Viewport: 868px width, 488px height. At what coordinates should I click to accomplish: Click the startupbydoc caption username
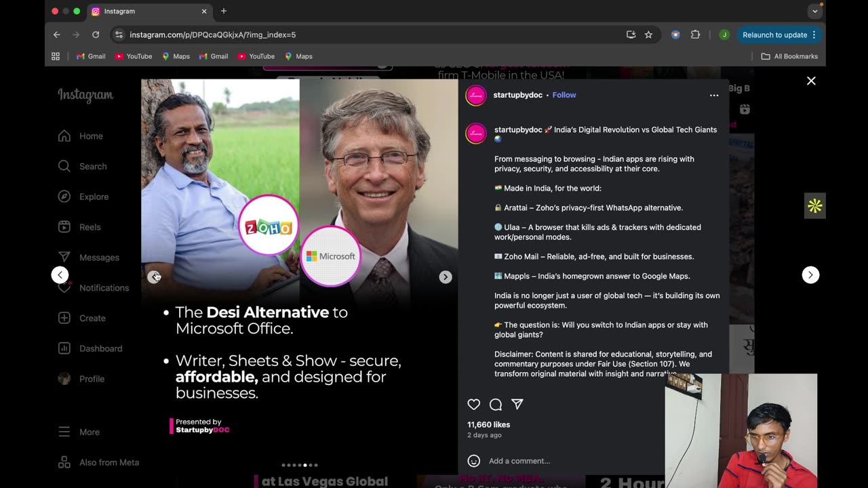(x=518, y=129)
